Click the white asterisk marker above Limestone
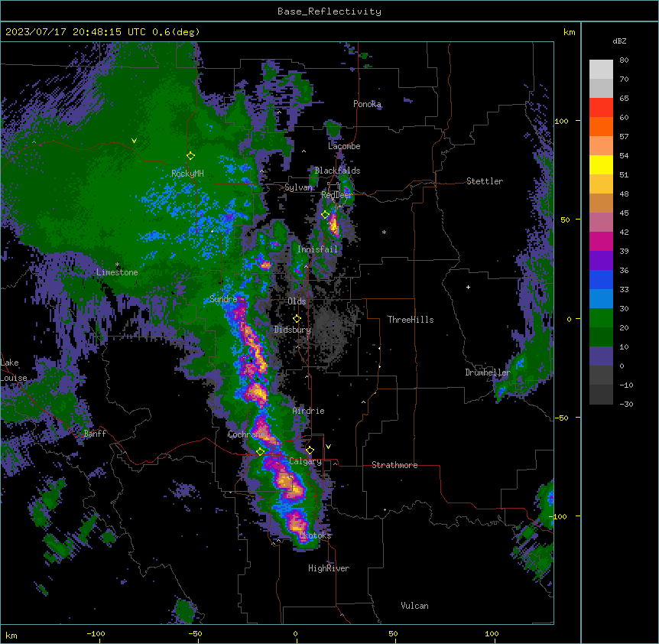This screenshot has height=644, width=659. 118,265
